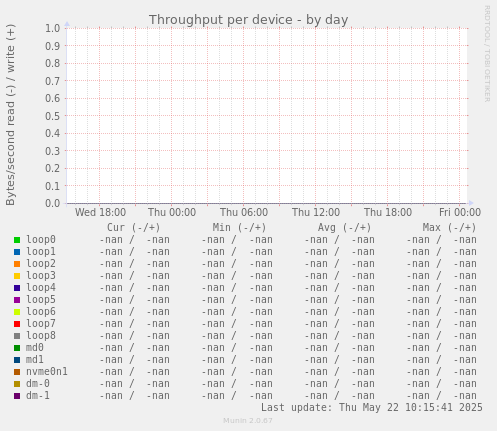This screenshot has width=497, height=431.
Task: Click the Thu 06:00 time axis label
Action: 244,212
